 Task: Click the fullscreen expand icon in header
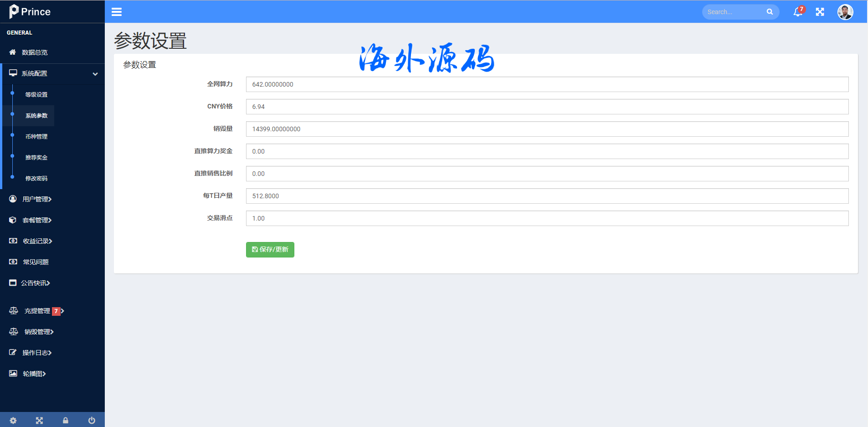click(820, 12)
